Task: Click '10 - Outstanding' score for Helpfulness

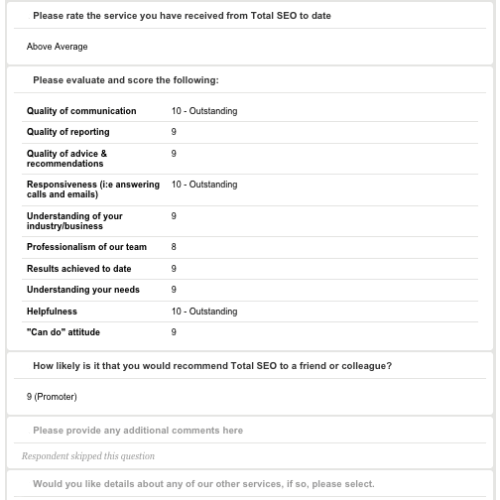Action: point(204,311)
